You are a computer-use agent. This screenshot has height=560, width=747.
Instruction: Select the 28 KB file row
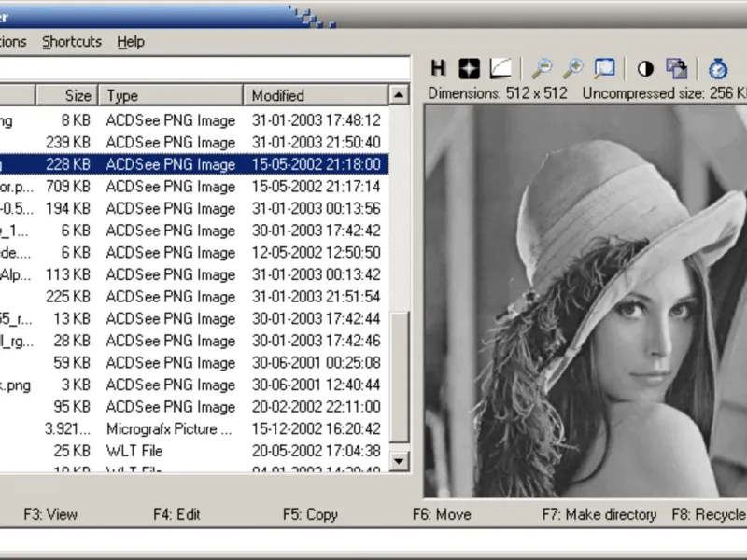pyautogui.click(x=194, y=341)
